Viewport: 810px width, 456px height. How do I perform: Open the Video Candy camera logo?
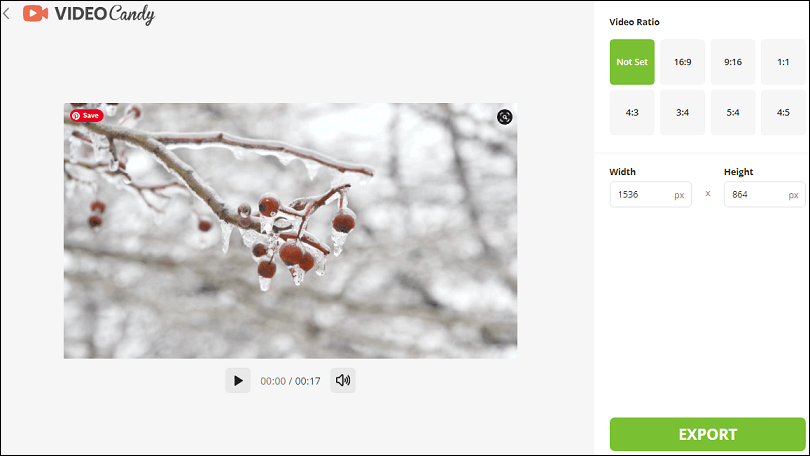point(36,13)
